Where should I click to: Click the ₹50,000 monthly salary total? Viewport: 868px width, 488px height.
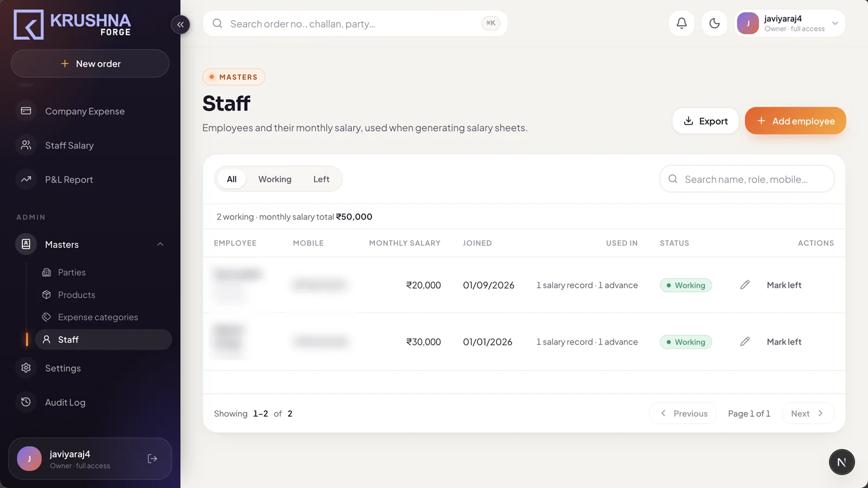(x=354, y=217)
